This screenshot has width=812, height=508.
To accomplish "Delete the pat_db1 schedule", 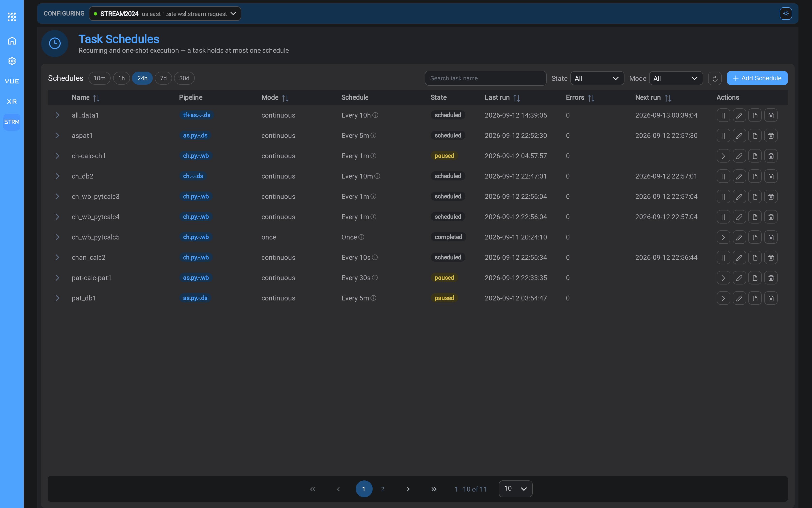I will tap(771, 298).
